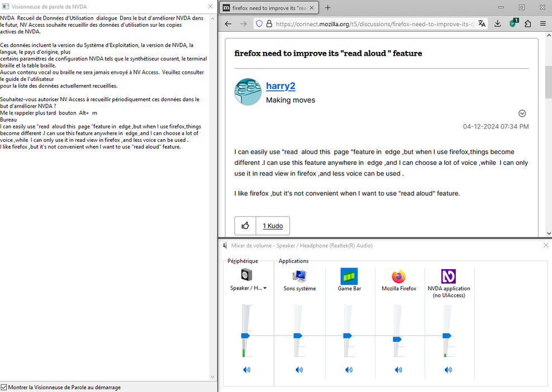Click the Mozilla Firefox icon in volume mixer

(399, 276)
